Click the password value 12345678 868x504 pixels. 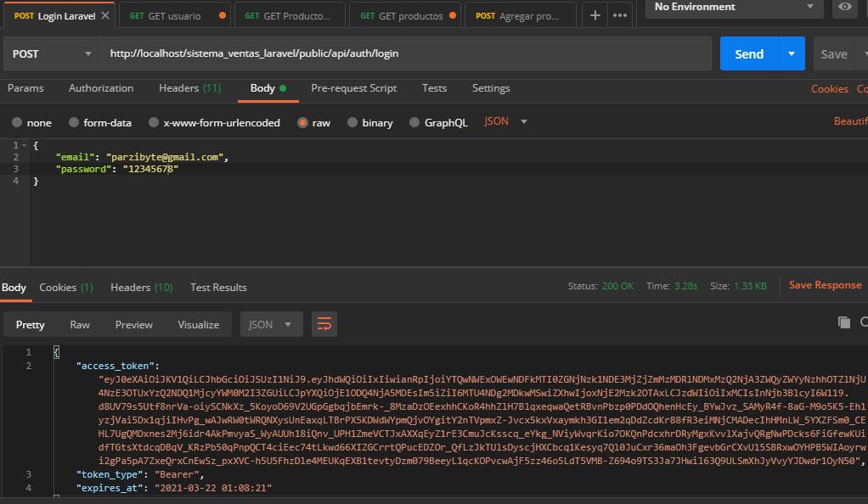[150, 169]
